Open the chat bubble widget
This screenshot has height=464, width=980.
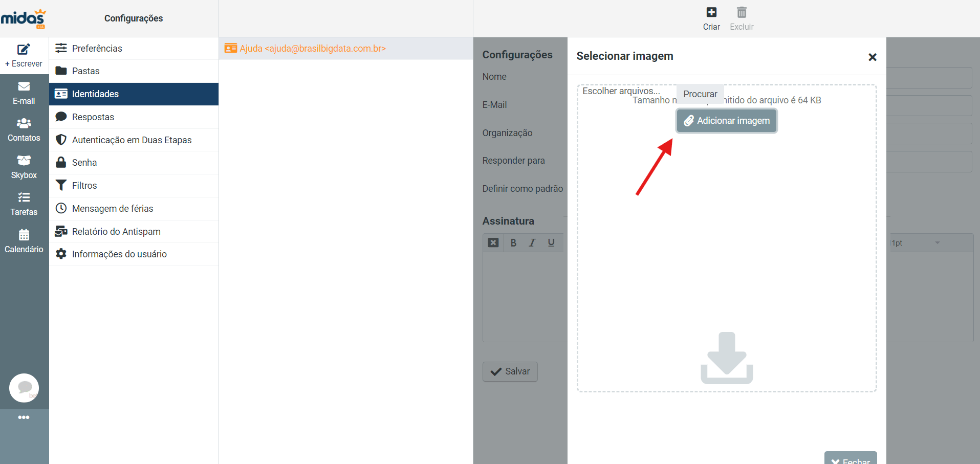coord(24,388)
